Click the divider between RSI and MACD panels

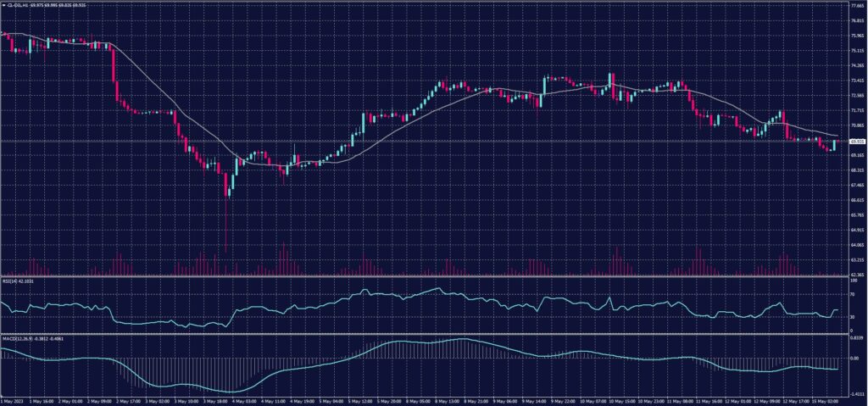coord(424,334)
